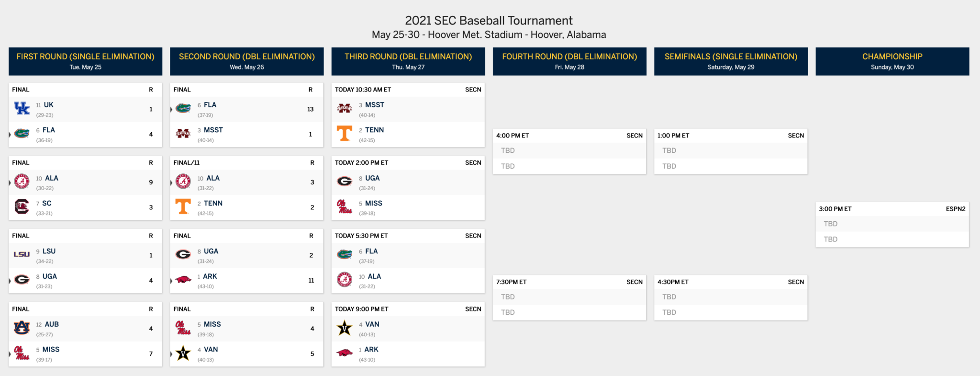This screenshot has width=980, height=376.
Task: Open the MISS link in 2:00 PM game
Action: (374, 204)
